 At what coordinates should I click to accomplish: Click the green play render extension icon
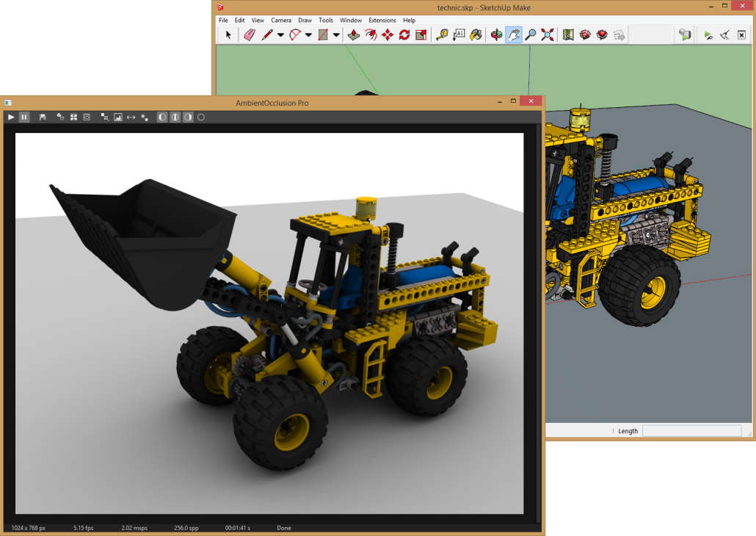click(708, 35)
